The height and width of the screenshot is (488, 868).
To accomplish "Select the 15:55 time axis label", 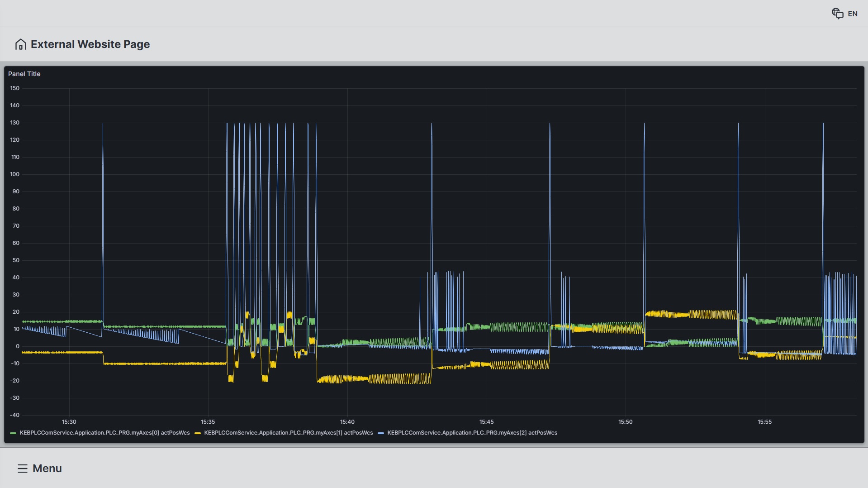I will [x=765, y=422].
